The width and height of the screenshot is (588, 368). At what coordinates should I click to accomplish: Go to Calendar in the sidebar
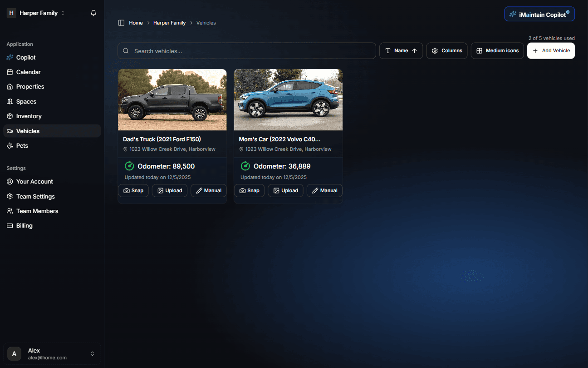[x=52, y=72]
